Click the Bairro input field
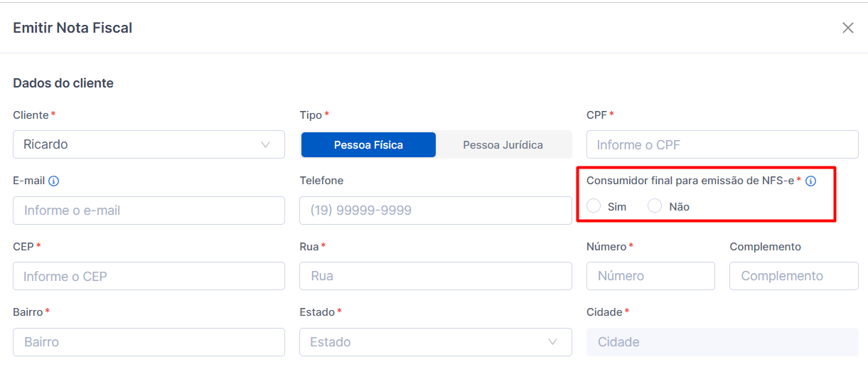Image resolution: width=868 pixels, height=372 pixels. point(149,342)
